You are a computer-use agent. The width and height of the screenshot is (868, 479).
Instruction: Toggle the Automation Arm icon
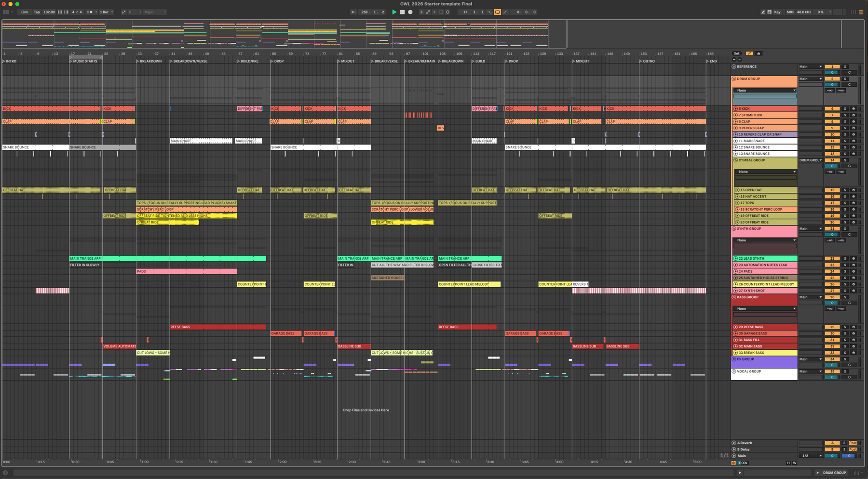coord(428,12)
